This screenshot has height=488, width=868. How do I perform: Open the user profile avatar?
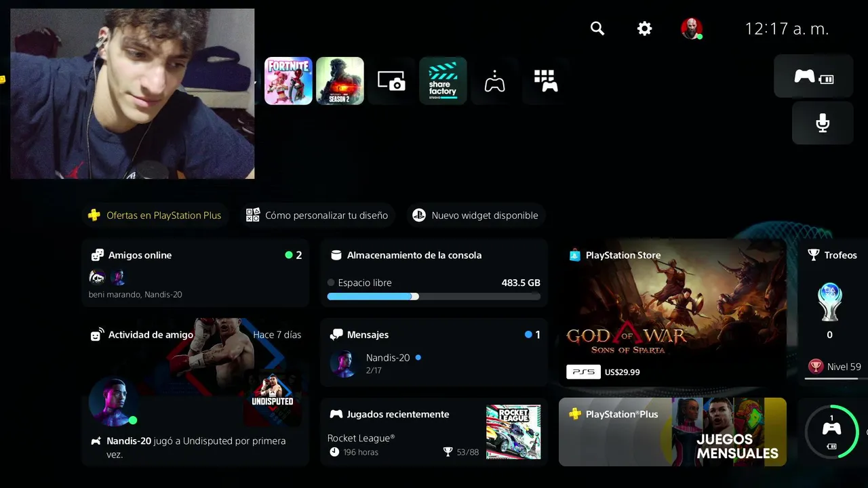[x=691, y=28]
